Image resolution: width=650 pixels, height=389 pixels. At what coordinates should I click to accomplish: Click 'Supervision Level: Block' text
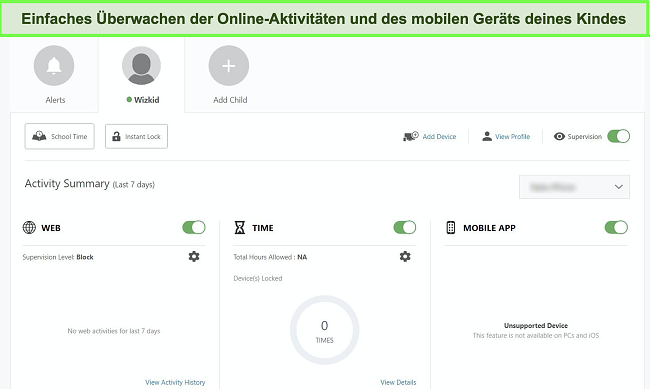click(58, 257)
